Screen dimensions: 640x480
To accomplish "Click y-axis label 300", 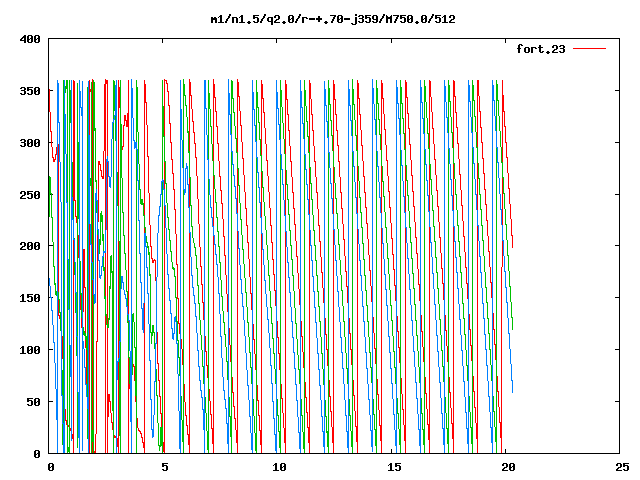I will [30, 143].
